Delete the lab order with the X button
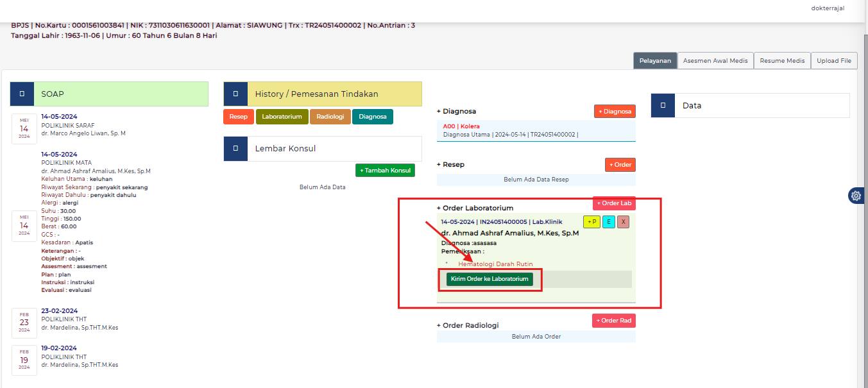868x388 pixels. click(623, 222)
